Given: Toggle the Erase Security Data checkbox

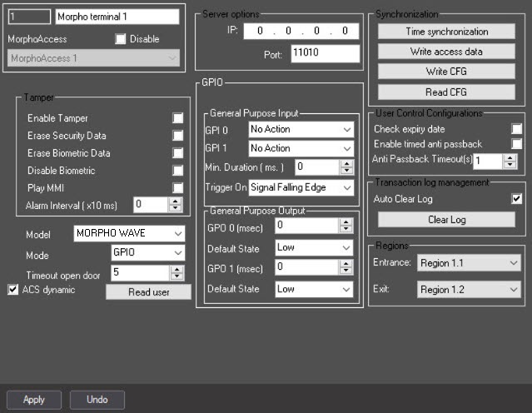Looking at the screenshot, I should click(177, 136).
